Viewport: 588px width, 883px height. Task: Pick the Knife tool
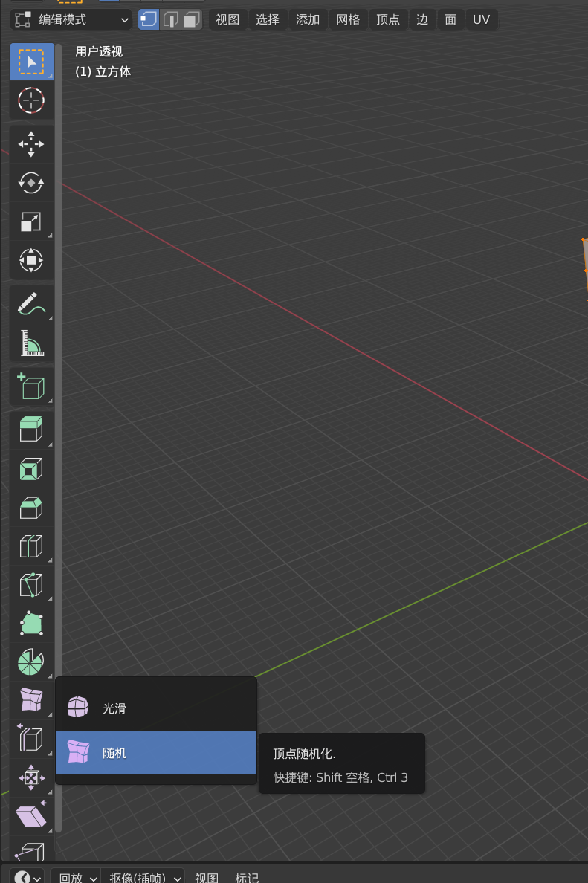tap(31, 585)
